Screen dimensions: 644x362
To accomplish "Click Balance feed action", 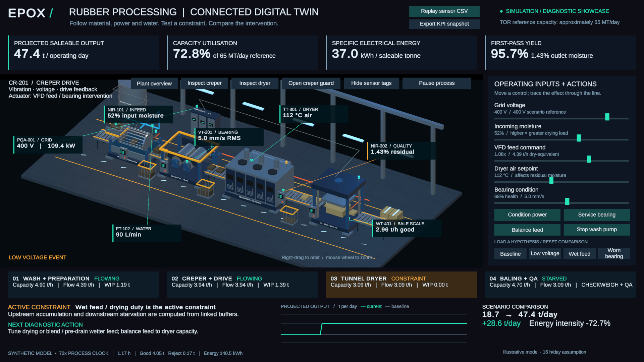I will pyautogui.click(x=527, y=230).
